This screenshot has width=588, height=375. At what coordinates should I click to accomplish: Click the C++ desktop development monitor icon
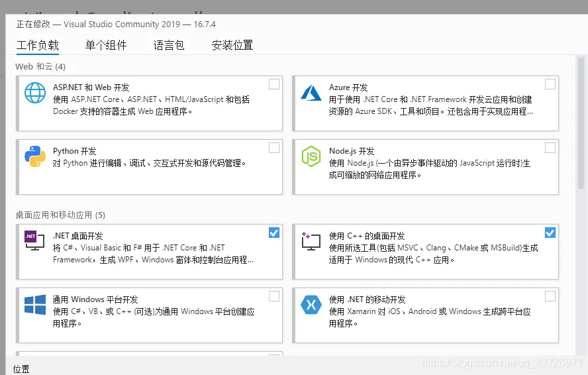click(311, 241)
